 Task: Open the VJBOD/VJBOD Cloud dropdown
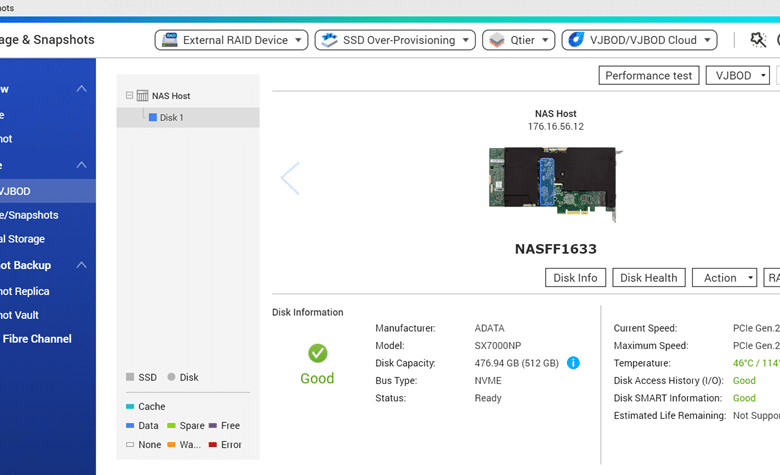pos(639,40)
